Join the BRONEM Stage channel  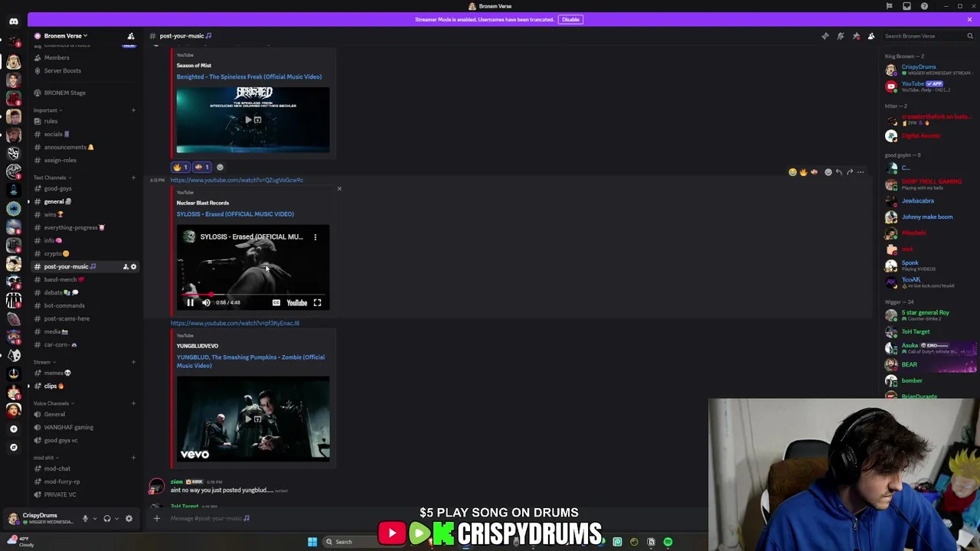pos(84,93)
